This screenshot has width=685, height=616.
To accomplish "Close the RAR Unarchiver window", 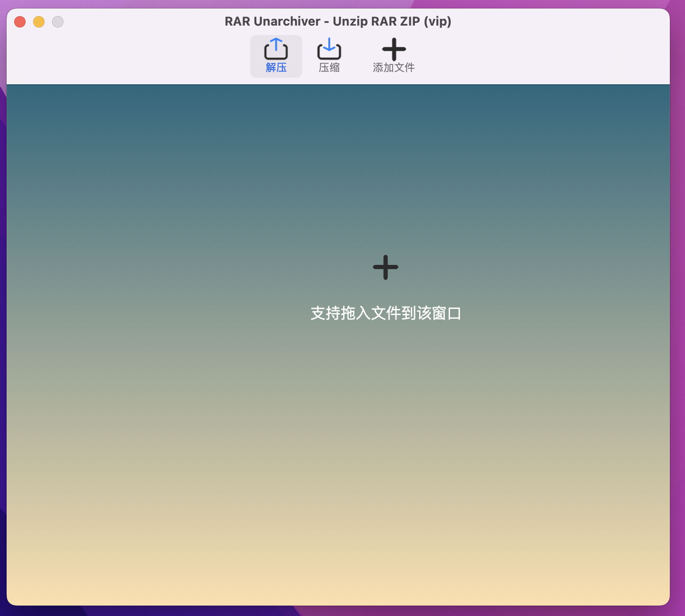I will coord(20,22).
